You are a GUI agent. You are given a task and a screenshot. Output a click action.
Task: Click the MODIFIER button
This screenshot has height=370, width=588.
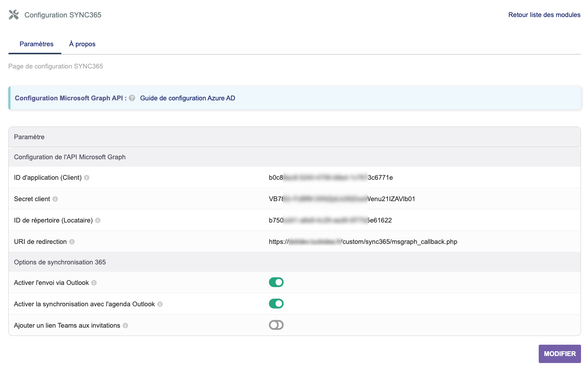point(560,354)
